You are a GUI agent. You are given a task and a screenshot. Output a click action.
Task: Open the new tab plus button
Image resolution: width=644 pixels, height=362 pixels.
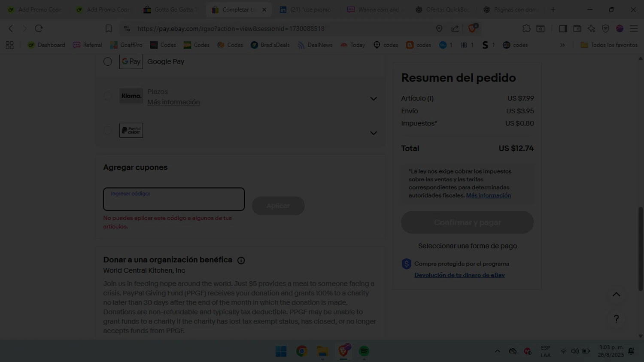point(553,9)
